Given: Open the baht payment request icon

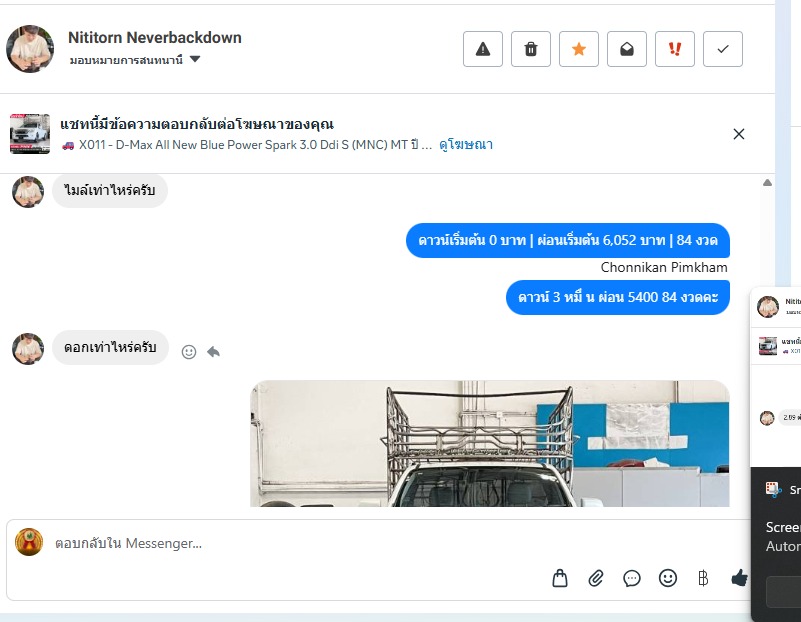Looking at the screenshot, I should click(x=703, y=578).
